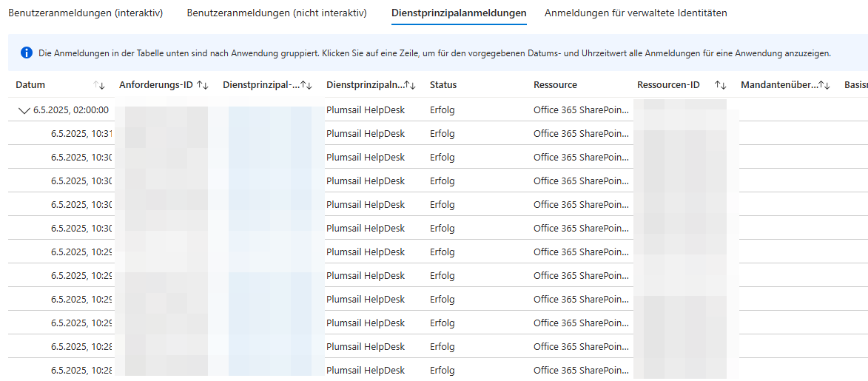Click Office 365 SharePoint in the 02:00:00 row
Image resolution: width=868 pixels, height=381 pixels.
click(x=581, y=110)
